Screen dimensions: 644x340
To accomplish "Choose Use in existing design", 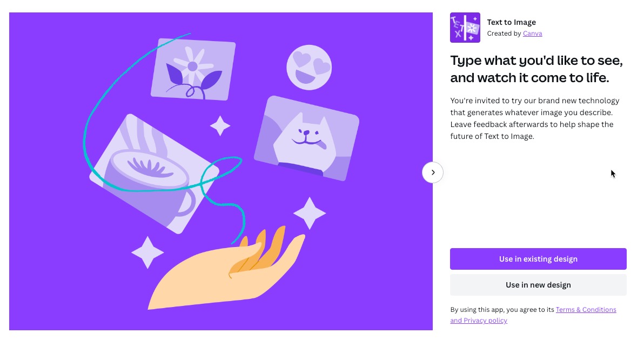I will 538,259.
